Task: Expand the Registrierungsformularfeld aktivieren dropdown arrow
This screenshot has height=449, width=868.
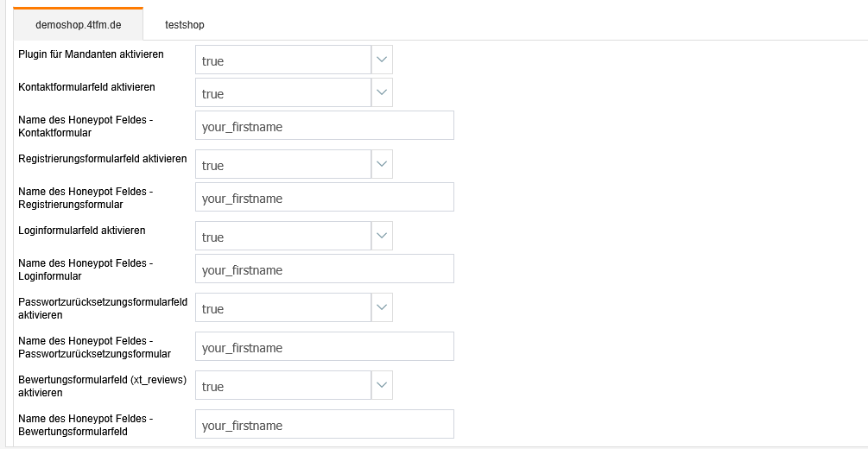Action: [x=382, y=165]
